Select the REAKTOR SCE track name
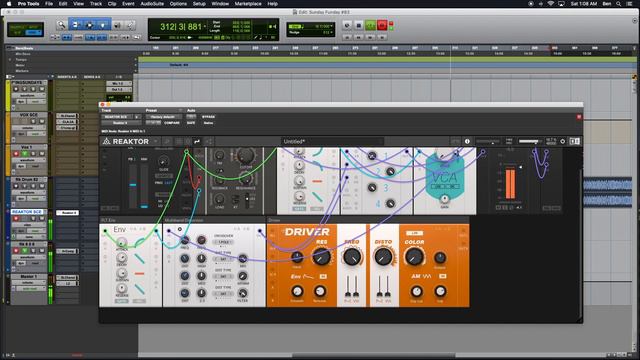640x360 pixels. click(27, 212)
